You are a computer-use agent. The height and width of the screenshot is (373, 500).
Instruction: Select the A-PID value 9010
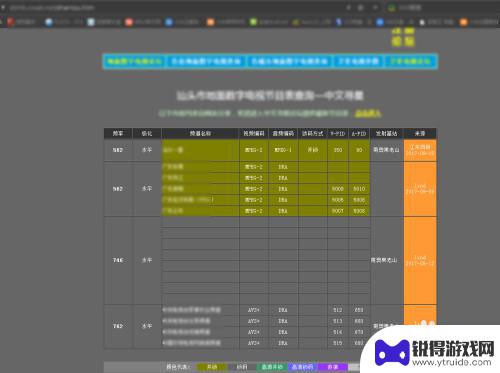pyautogui.click(x=359, y=189)
